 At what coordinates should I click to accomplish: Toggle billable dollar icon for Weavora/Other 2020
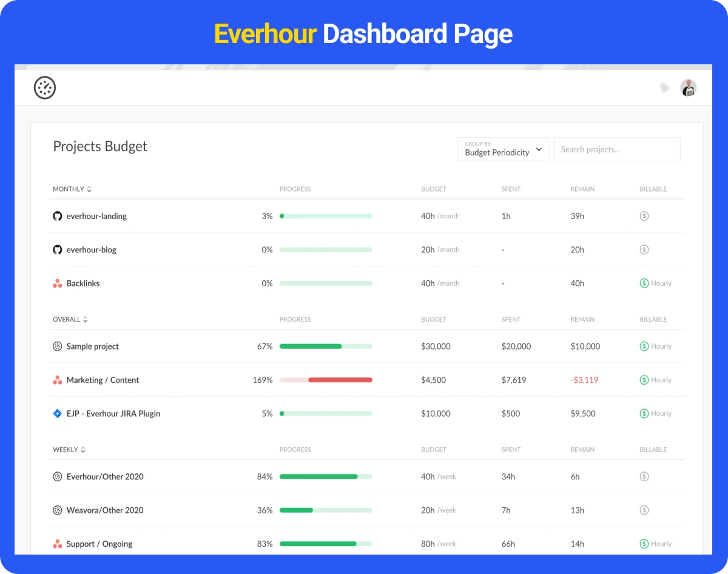(644, 510)
